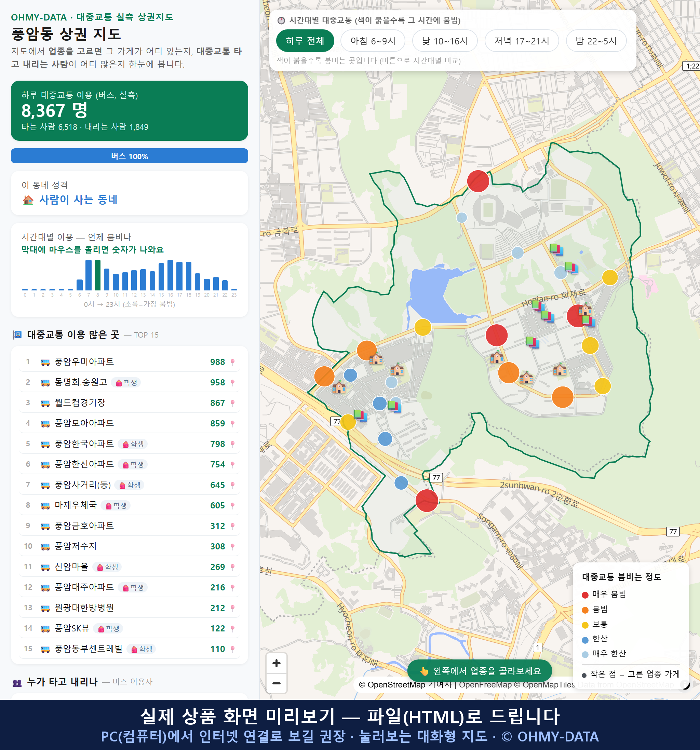Locate 마재우체국 via its pin icon
The height and width of the screenshot is (750, 700).
(232, 505)
